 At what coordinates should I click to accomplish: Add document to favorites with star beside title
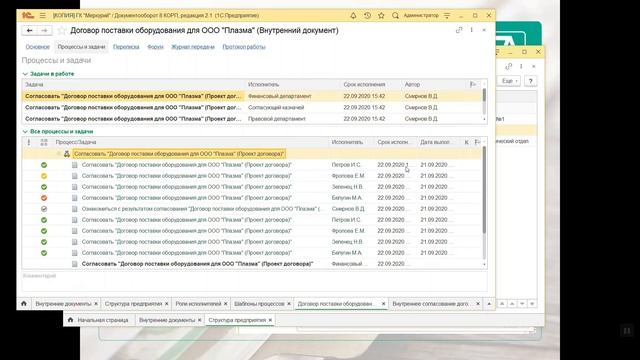pos(62,30)
